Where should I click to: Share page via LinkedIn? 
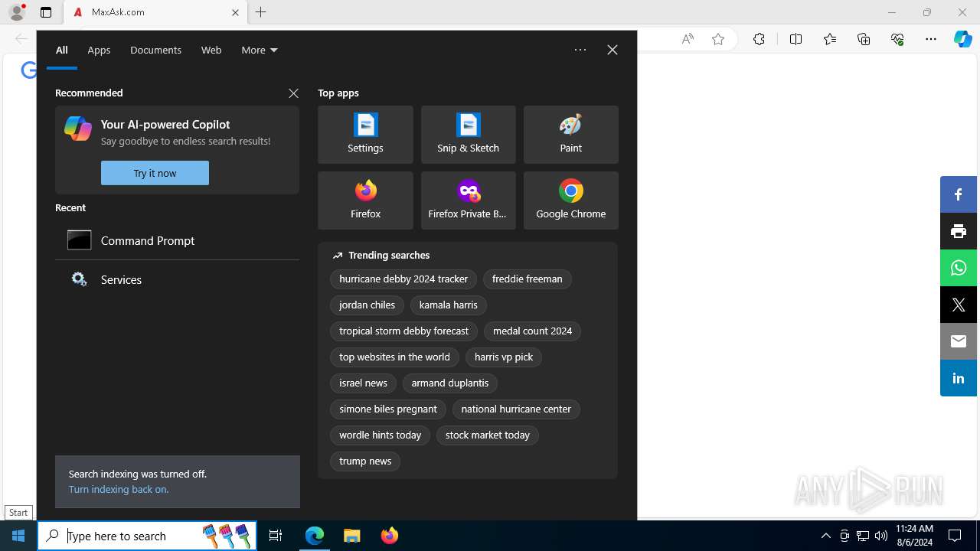959,378
